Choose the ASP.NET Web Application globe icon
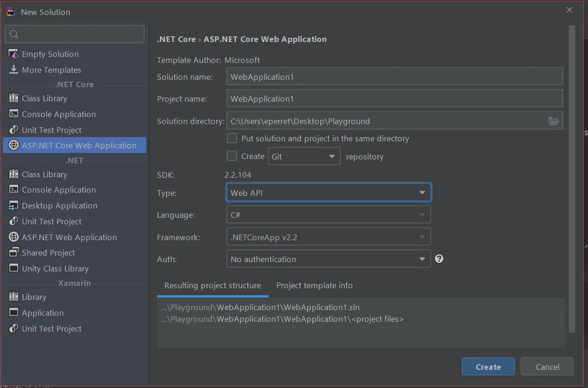This screenshot has width=588, height=388. coord(14,237)
